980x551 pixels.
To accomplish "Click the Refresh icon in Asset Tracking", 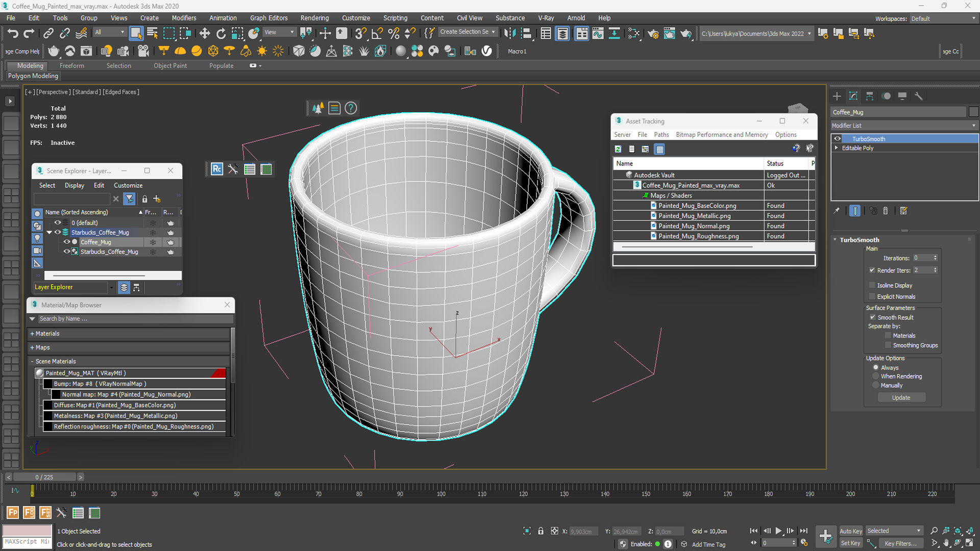I will tap(618, 149).
